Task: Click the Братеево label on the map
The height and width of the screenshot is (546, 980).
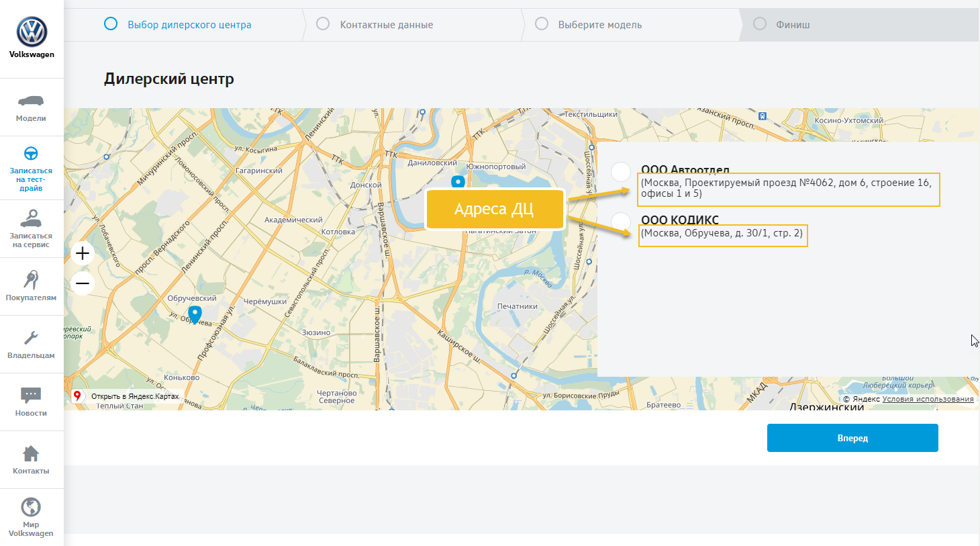Action: pos(663,405)
